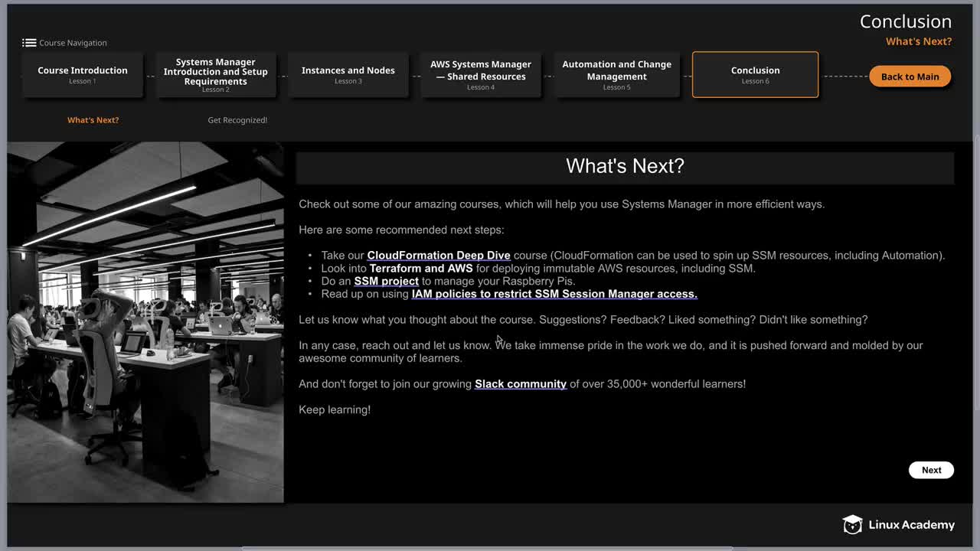This screenshot has width=980, height=551.
Task: Open IAM policies to restrict SSM Session Manager link
Action: point(554,294)
